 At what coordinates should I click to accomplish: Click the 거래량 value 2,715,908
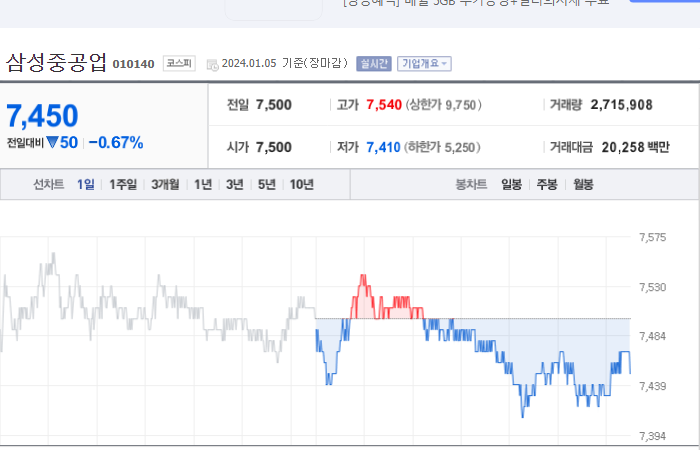tap(621, 105)
